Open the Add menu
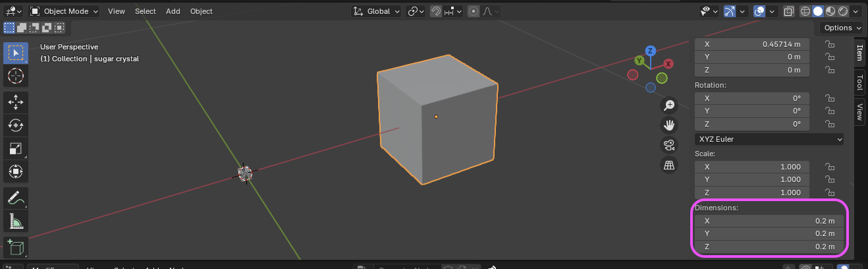 pyautogui.click(x=173, y=11)
